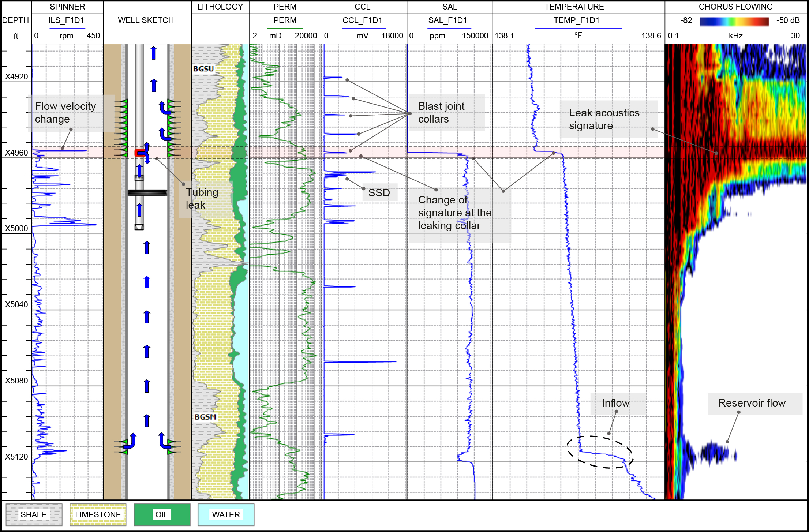Viewport: 809px width, 532px height.
Task: Select the Flow velocity change annotation
Action: [65, 113]
